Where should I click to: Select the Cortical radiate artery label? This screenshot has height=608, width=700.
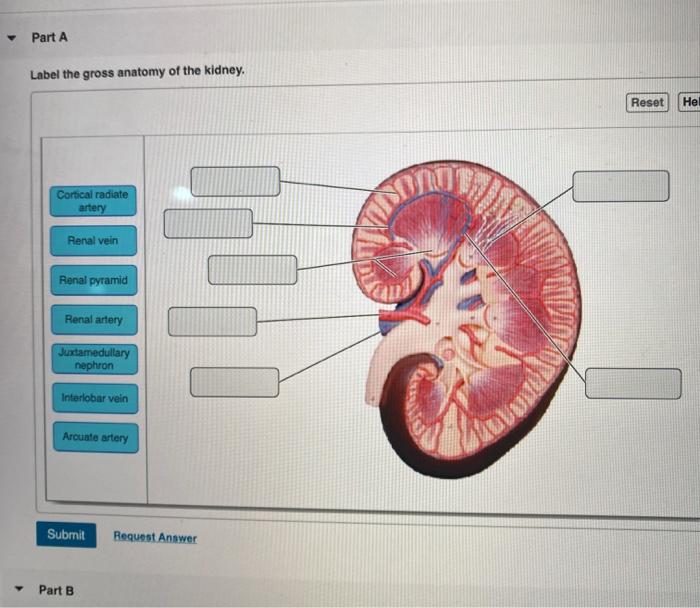click(93, 201)
